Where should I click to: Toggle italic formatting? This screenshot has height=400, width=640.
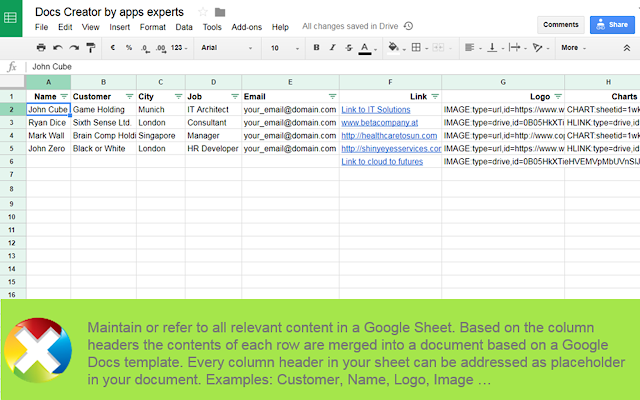tap(333, 47)
